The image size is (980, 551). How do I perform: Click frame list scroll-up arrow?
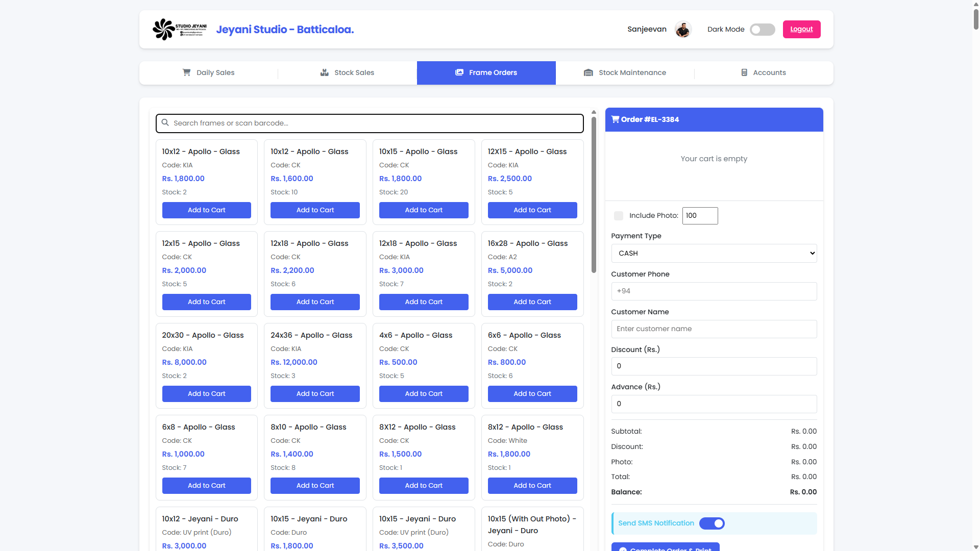pos(594,112)
